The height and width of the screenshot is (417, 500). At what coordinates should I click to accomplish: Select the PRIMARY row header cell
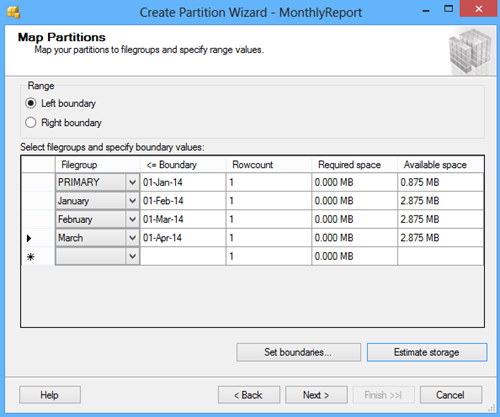coord(38,182)
